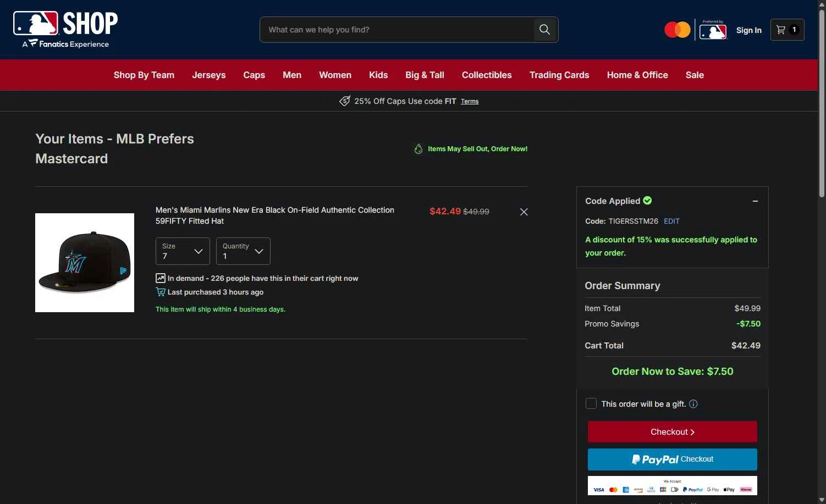Click the gift info icon
The width and height of the screenshot is (826, 504).
point(693,404)
